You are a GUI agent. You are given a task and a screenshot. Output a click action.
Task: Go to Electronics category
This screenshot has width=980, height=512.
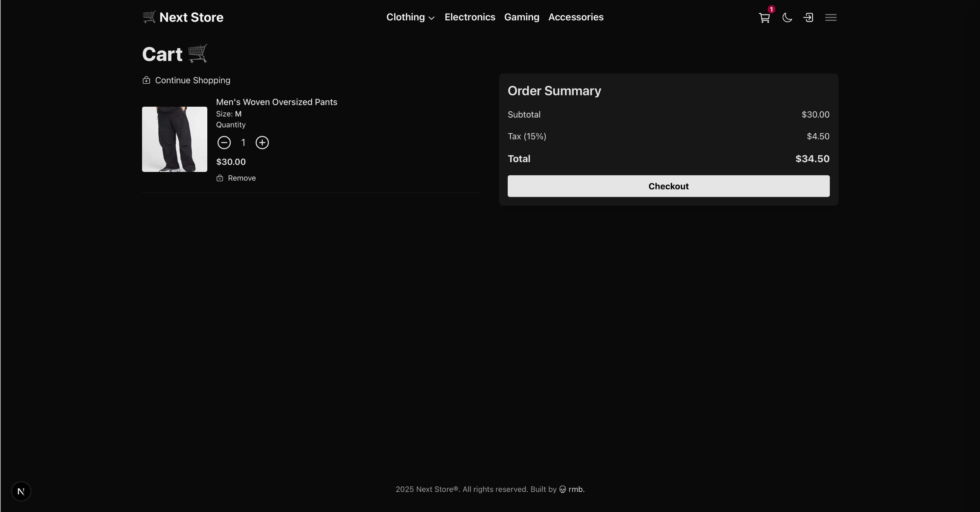click(470, 17)
